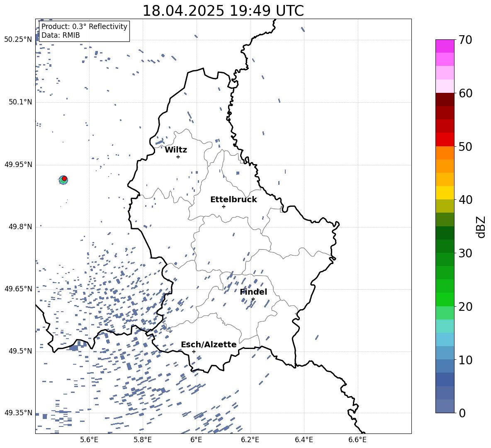
Task: Click the colorbar value 50
Action: click(x=465, y=146)
